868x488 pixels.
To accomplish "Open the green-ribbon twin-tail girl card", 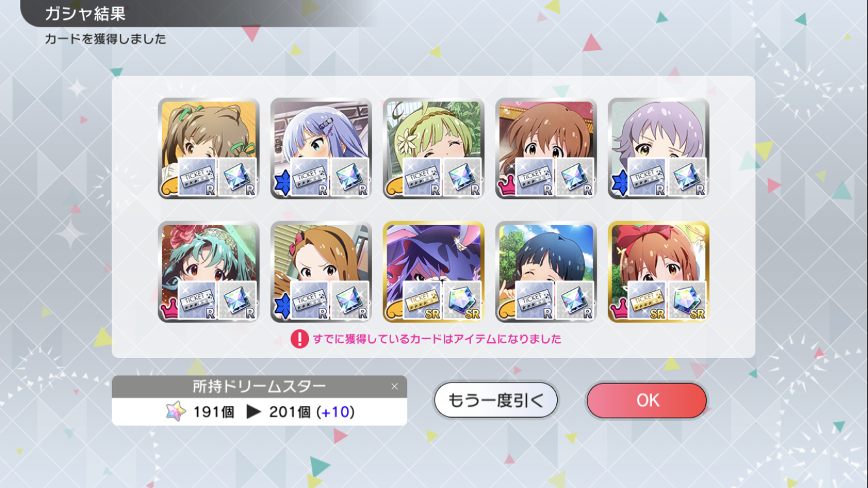I will coord(209,148).
